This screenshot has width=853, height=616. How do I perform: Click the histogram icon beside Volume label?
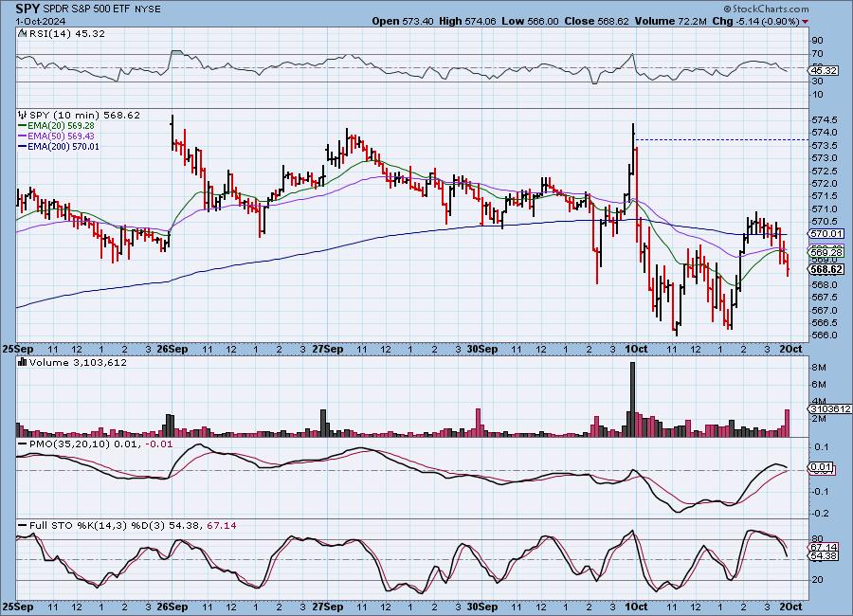pos(23,362)
